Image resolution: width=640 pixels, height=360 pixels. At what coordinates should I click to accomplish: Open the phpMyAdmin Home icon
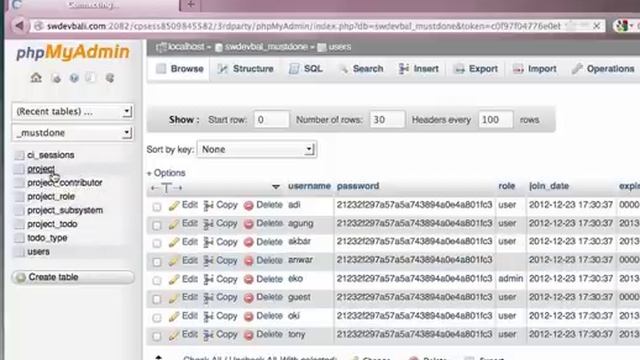point(36,77)
